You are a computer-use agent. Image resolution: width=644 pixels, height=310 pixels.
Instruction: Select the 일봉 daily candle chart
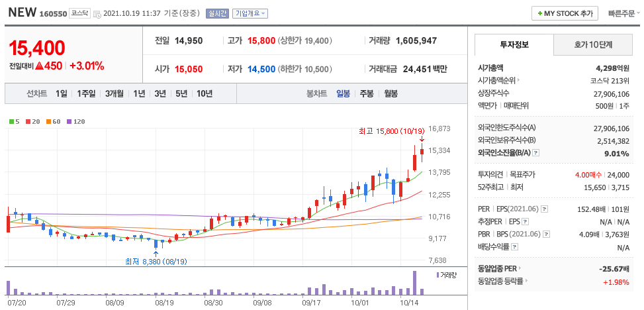tap(344, 94)
